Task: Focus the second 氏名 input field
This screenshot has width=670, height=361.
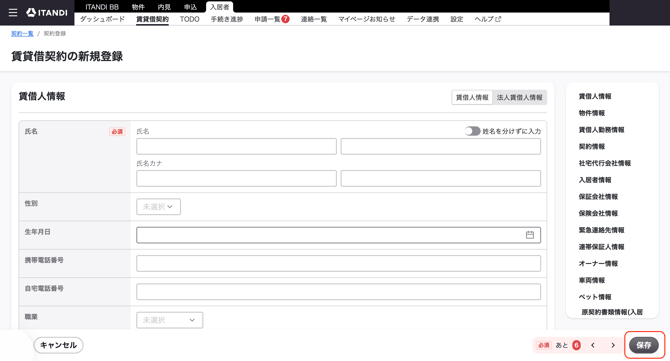Action: pyautogui.click(x=441, y=147)
